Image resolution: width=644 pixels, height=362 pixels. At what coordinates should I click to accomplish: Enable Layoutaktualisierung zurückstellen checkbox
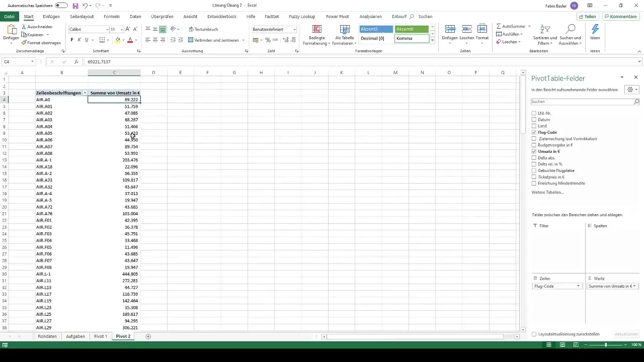(534, 334)
